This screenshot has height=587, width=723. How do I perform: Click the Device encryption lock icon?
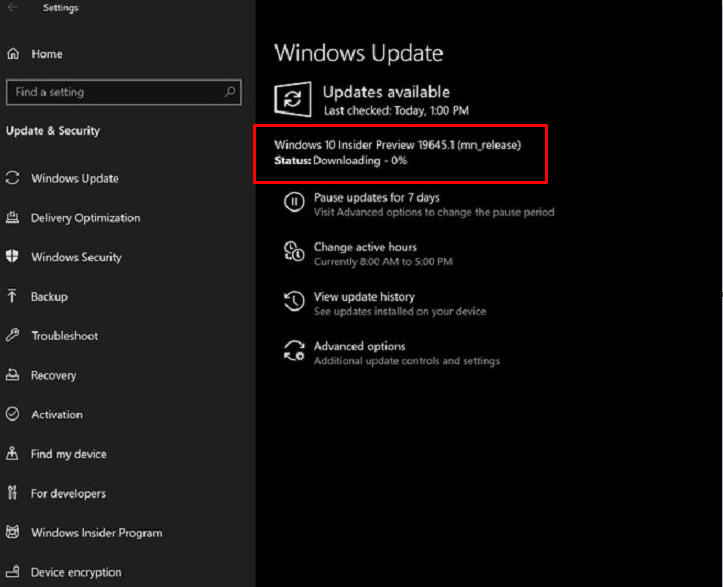pos(12,572)
